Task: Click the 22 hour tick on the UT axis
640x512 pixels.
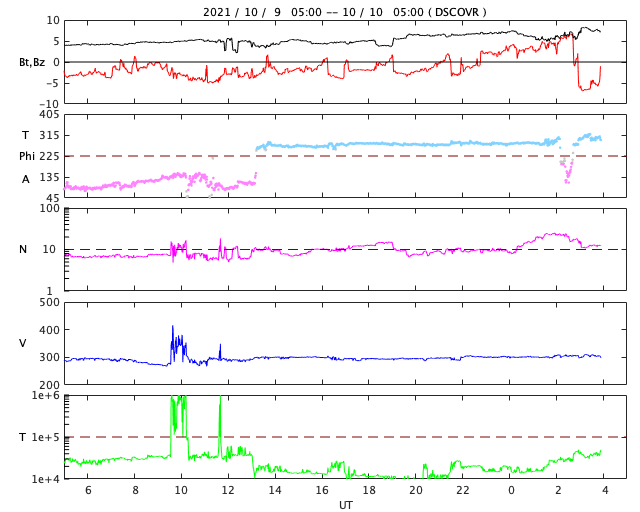Action: [463, 490]
